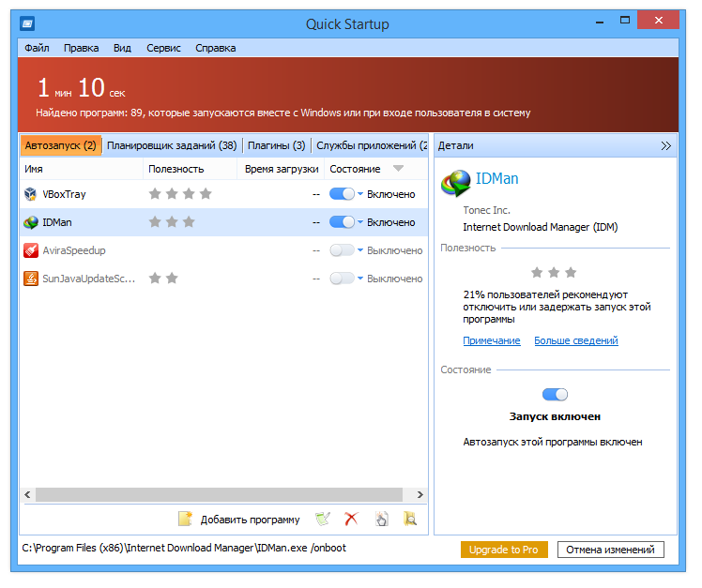Toggle VBoxTray startup switch off

342,194
